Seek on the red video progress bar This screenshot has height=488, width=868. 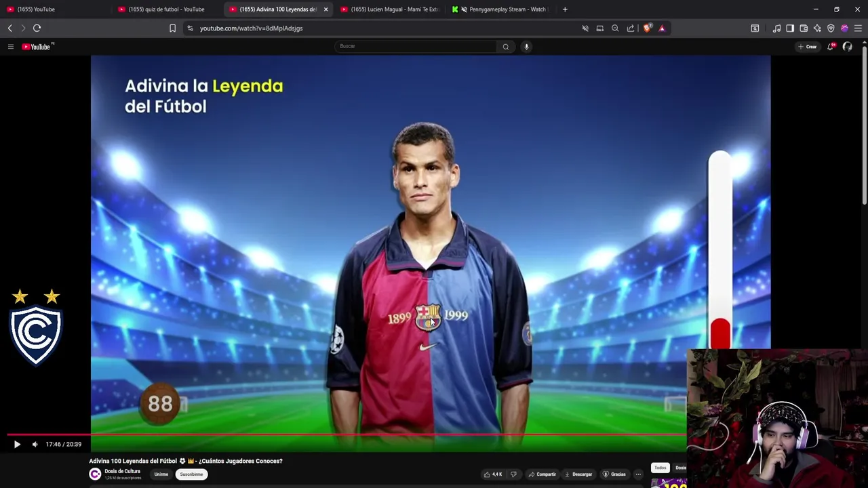click(x=346, y=434)
